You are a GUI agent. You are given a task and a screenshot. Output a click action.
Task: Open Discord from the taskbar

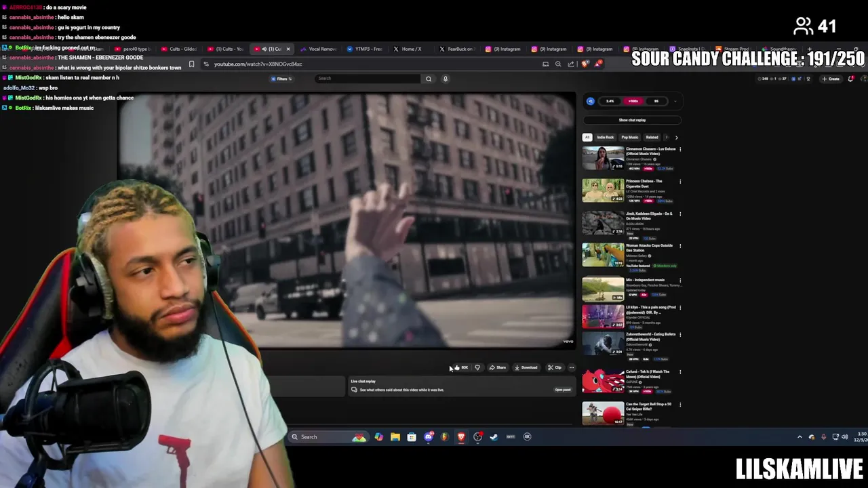[428, 437]
